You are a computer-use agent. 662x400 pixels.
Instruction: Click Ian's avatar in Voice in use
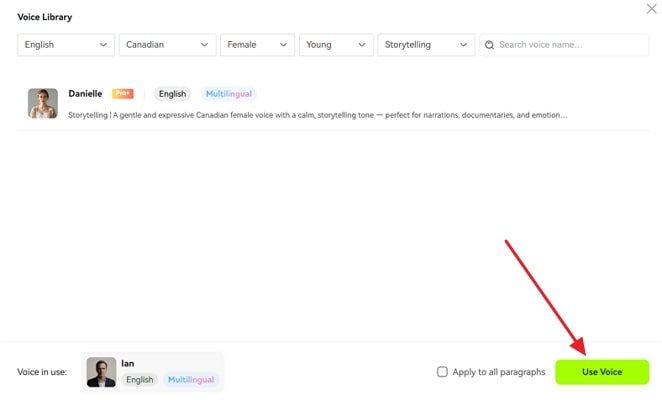(x=101, y=372)
